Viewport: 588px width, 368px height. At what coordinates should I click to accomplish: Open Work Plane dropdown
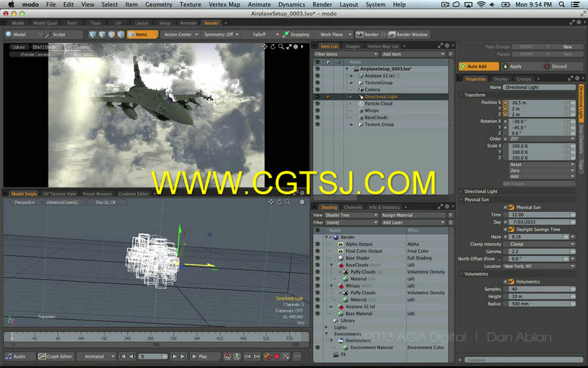[335, 35]
